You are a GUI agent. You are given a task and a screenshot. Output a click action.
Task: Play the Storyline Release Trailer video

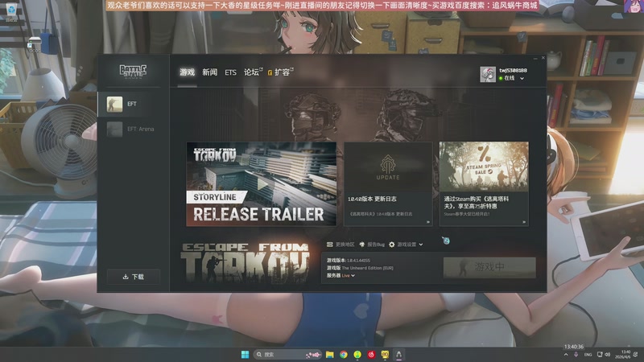262,184
